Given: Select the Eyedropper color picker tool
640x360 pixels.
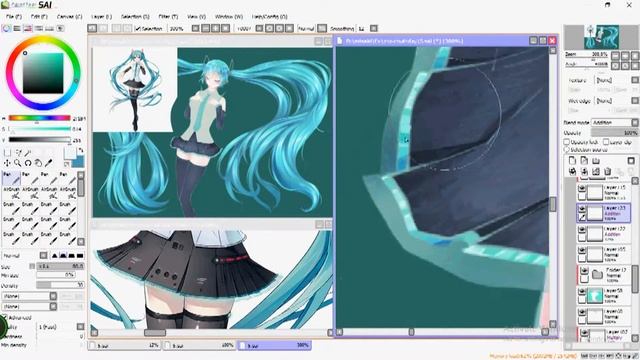Looking at the screenshot, I should click(49, 163).
